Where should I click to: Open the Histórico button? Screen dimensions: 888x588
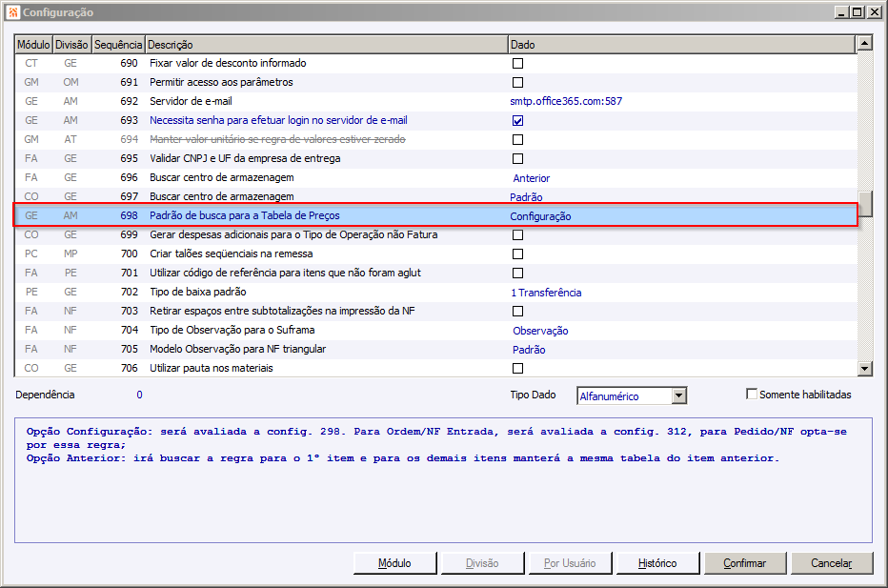coord(657,563)
